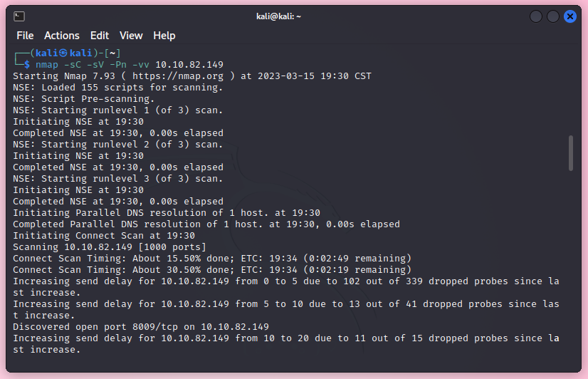Minimize the terminal window

(x=536, y=16)
